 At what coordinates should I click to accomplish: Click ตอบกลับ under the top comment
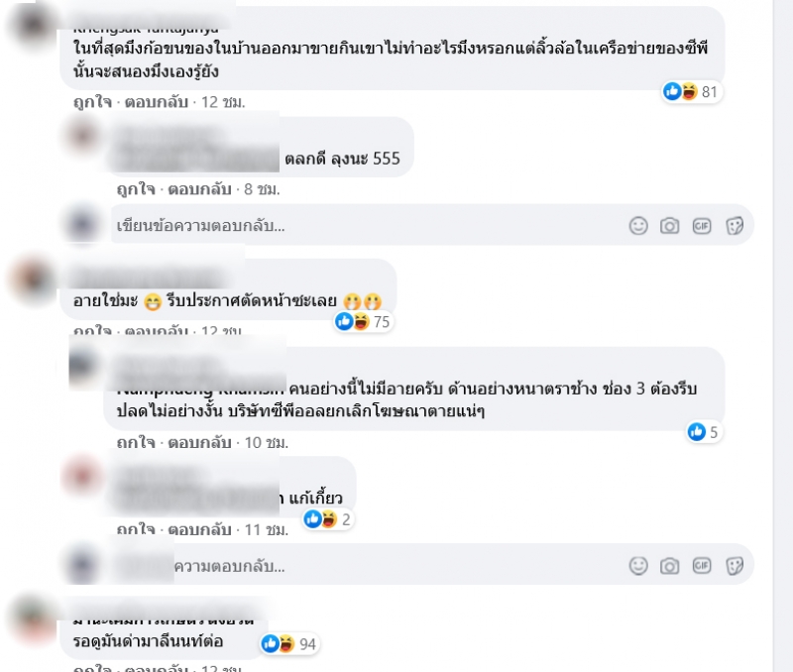coord(157,102)
